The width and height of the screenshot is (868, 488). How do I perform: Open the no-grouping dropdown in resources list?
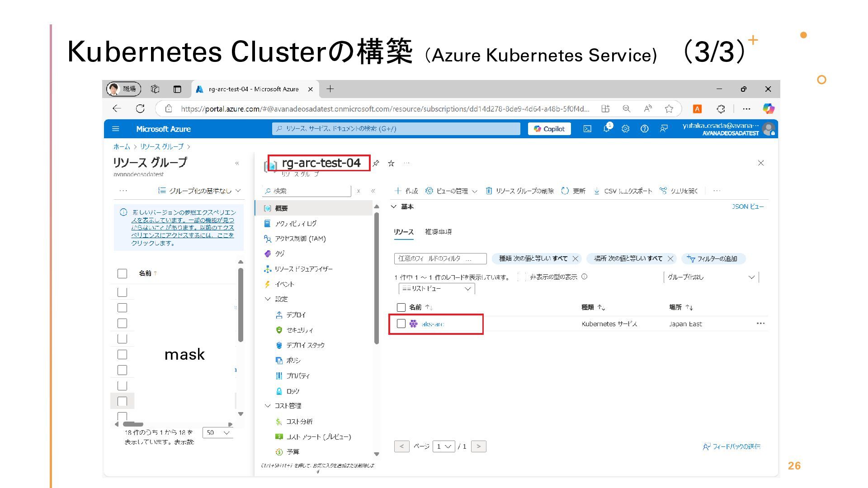pos(711,277)
